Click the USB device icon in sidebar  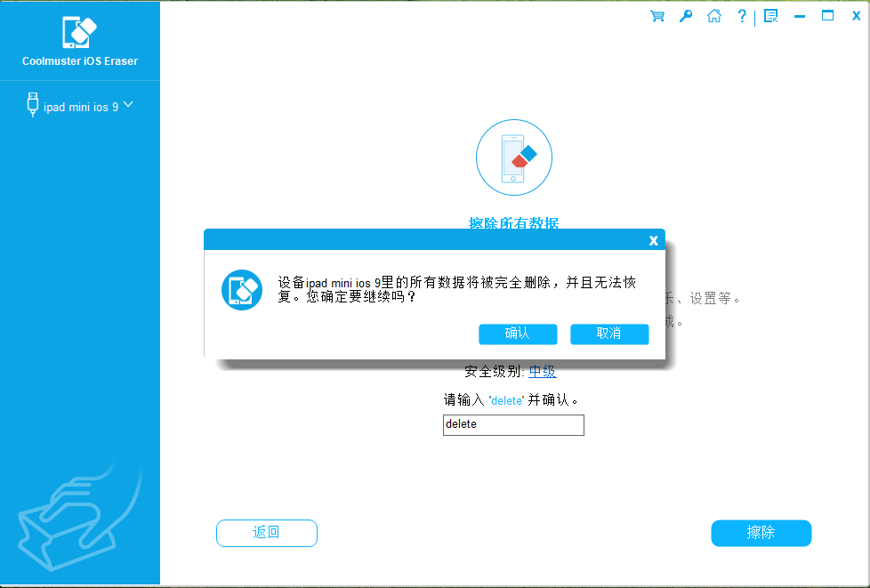pos(33,105)
